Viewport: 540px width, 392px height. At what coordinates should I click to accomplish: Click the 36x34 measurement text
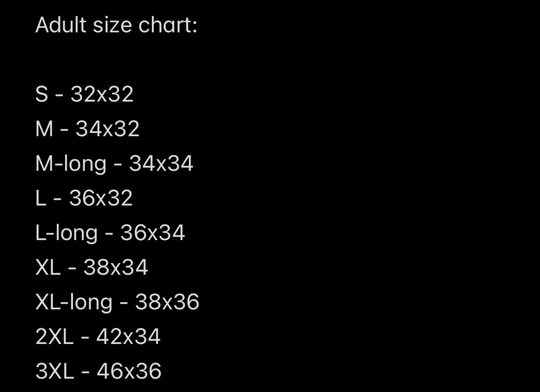[153, 233]
